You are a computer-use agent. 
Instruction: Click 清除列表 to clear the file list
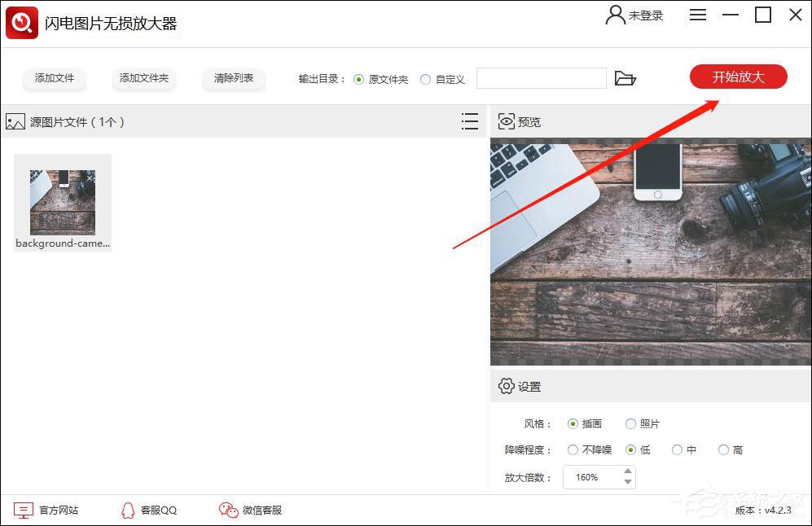[x=234, y=79]
